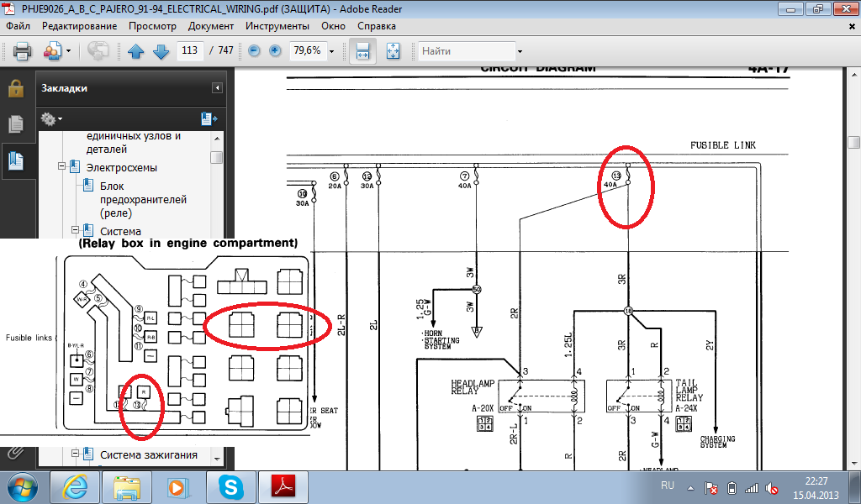
Task: Open the Найти search options dropdown
Action: (520, 51)
